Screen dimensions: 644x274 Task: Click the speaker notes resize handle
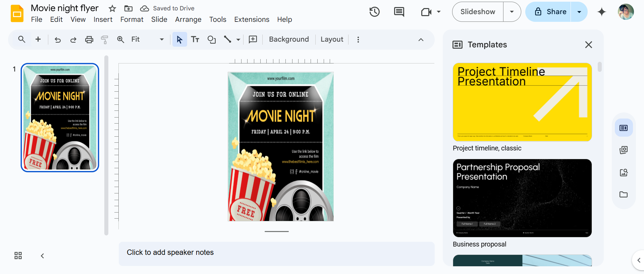pos(276,231)
